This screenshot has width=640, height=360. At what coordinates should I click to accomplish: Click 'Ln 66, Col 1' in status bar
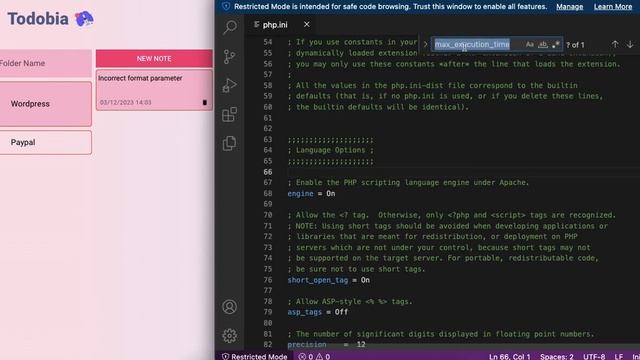tap(509, 356)
